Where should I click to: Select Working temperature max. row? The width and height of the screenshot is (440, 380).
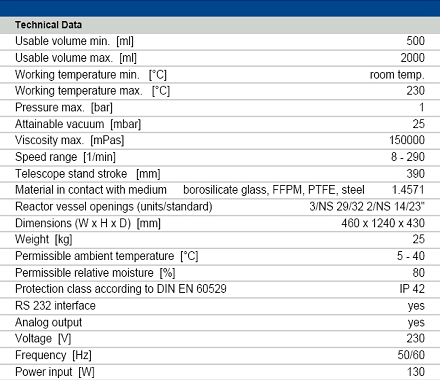(220, 91)
